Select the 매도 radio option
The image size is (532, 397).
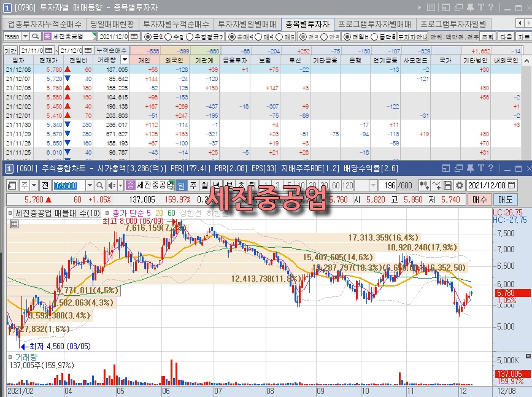[279, 37]
